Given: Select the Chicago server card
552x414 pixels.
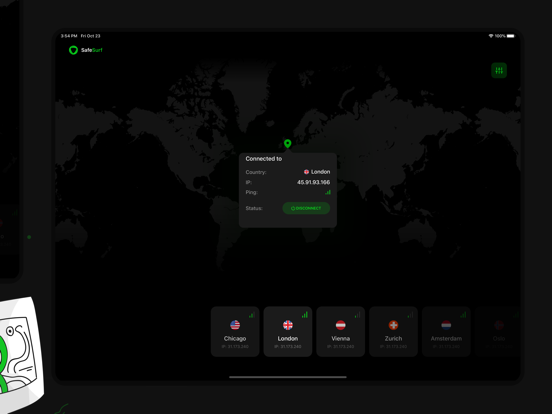Looking at the screenshot, I should [x=235, y=332].
